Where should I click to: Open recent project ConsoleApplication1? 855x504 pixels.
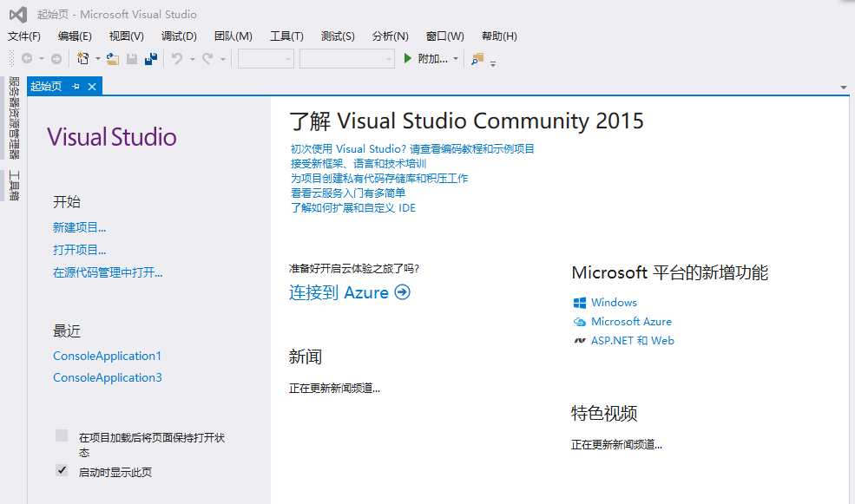[107, 356]
